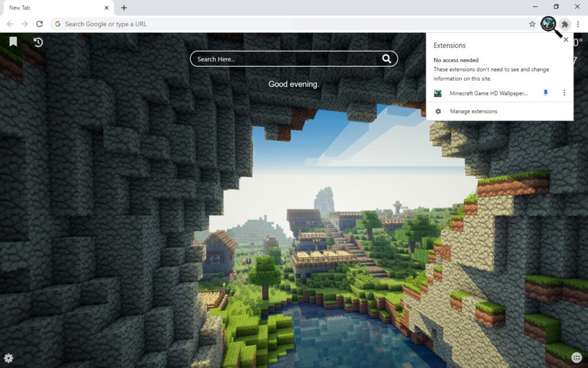Image resolution: width=588 pixels, height=368 pixels.
Task: Open the Extensions puzzle icon in the toolbar
Action: point(564,24)
